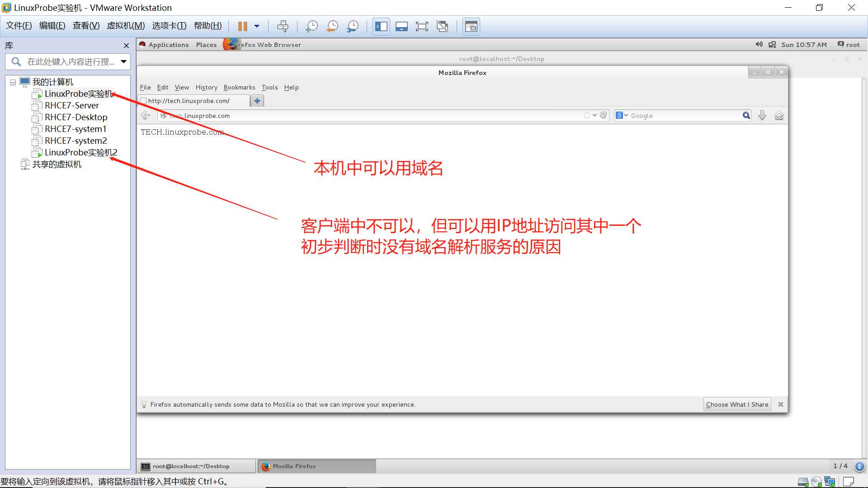Open the power options dropdown arrow
The height and width of the screenshot is (488, 868).
[257, 26]
